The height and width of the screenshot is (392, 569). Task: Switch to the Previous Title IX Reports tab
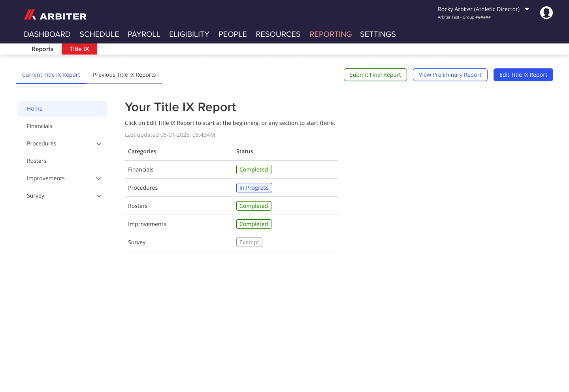coord(124,75)
